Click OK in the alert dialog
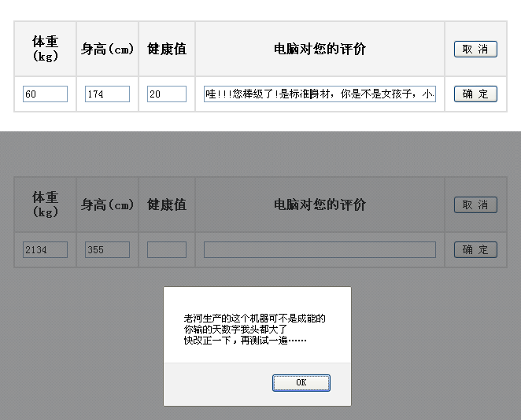The width and height of the screenshot is (521, 420). pyautogui.click(x=301, y=383)
